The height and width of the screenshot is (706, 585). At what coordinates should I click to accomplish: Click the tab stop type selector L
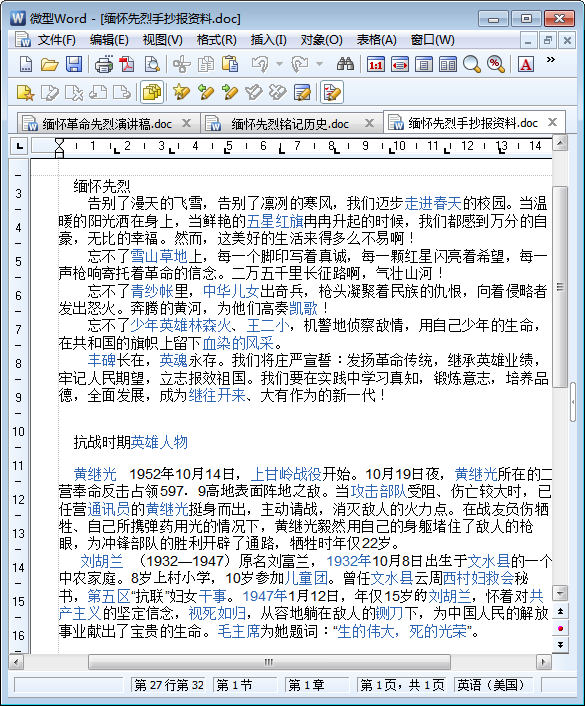(x=19, y=146)
